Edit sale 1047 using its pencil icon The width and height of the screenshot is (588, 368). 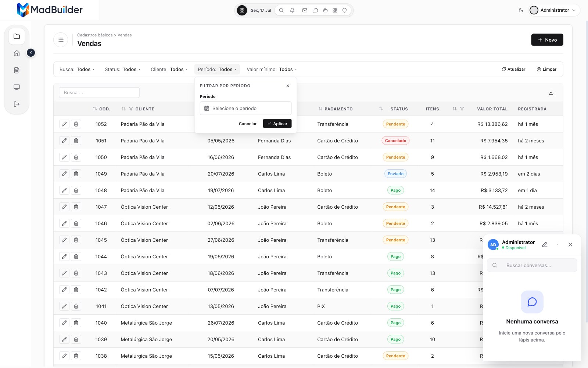(x=64, y=207)
